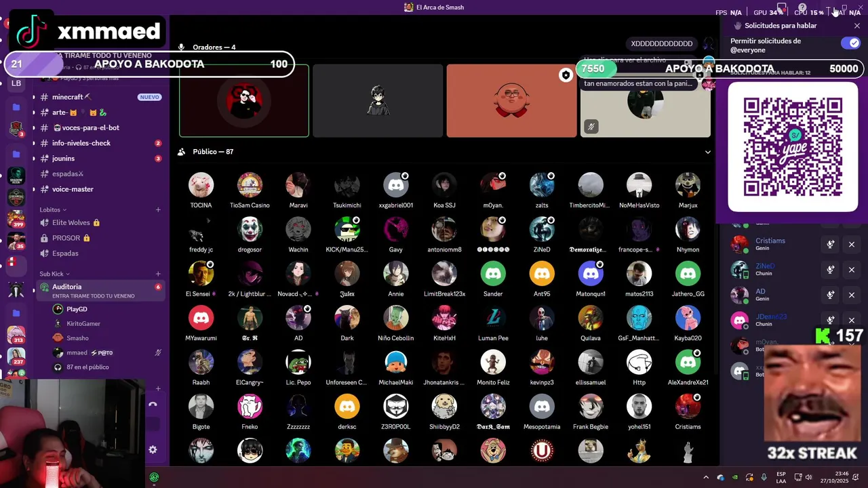Invite AD to speak with microphone icon

[x=830, y=295]
